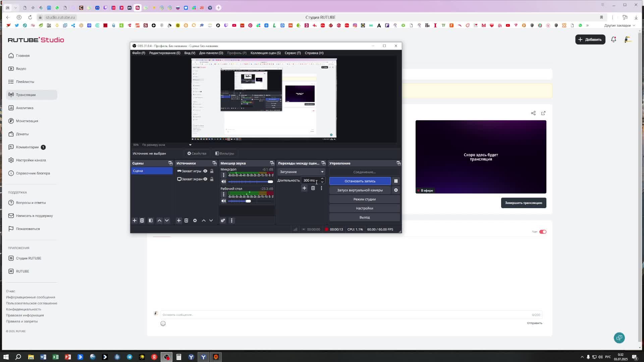Screen dimensions: 644x362
Task: Open the Редактирование (E) menu
Action: [x=165, y=53]
